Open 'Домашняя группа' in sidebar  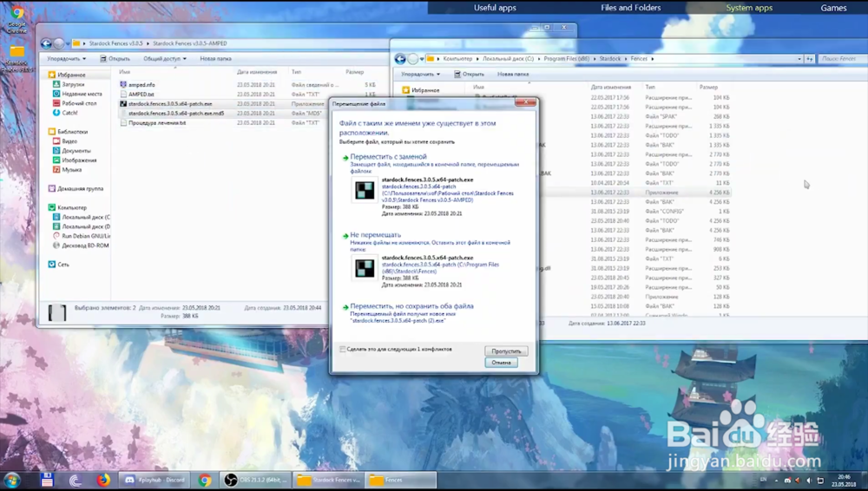80,189
